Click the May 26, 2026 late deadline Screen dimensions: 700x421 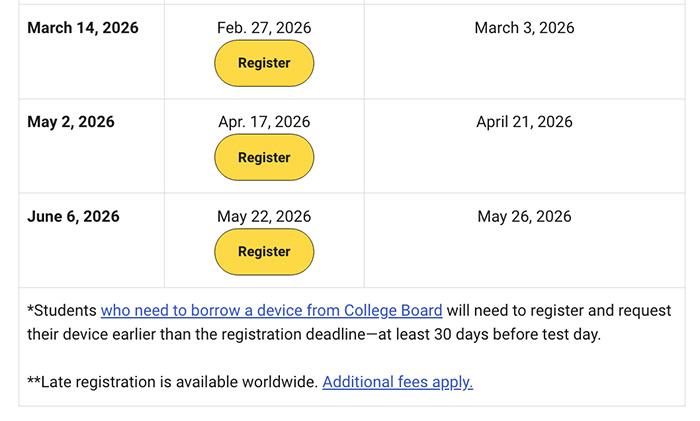point(524,217)
